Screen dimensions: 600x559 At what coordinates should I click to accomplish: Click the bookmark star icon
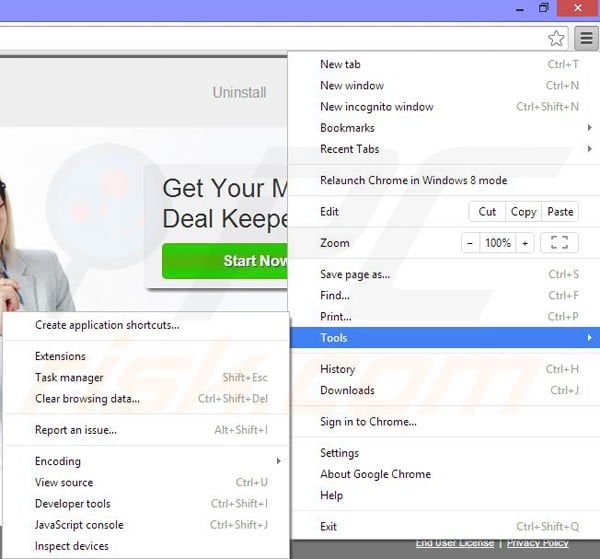556,38
